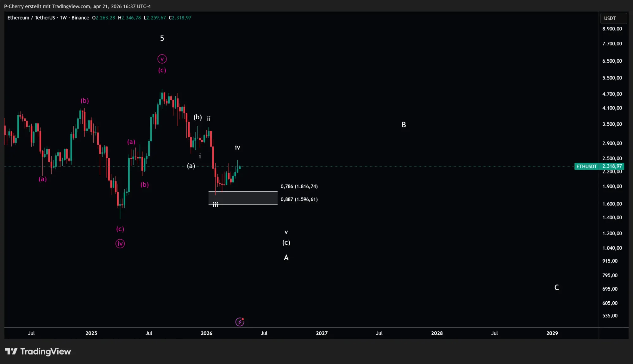Open the lightning events icon near the time axis
The height and width of the screenshot is (364, 633).
(240, 322)
